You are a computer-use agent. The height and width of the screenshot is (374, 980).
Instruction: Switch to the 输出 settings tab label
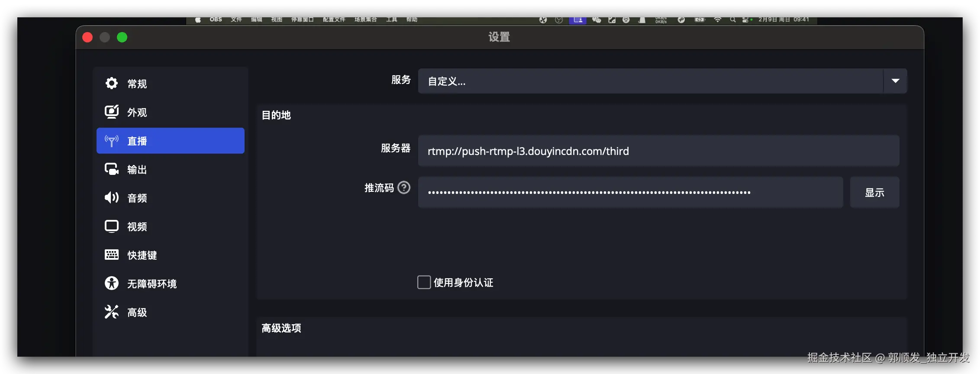pyautogui.click(x=137, y=169)
